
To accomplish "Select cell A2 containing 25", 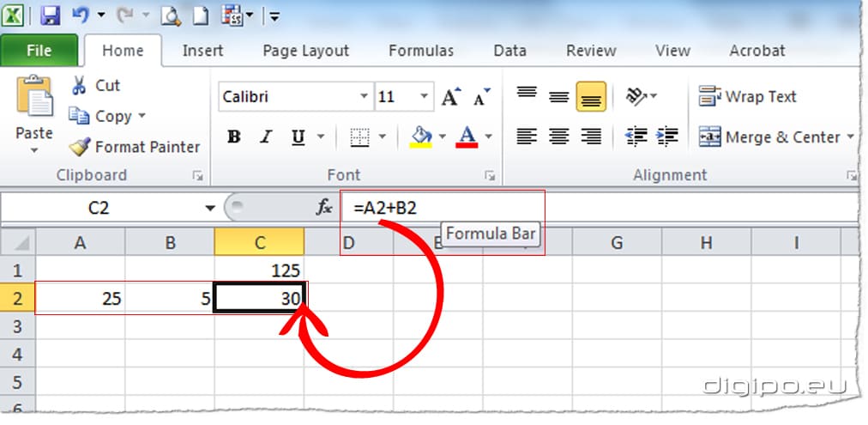I will 81,299.
